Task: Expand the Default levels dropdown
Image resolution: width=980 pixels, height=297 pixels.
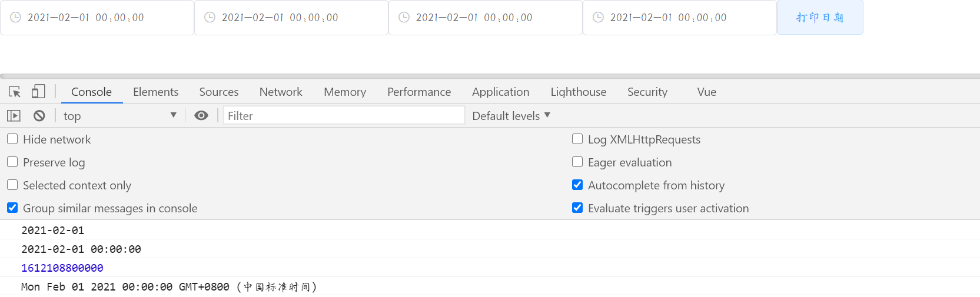Action: pos(511,116)
